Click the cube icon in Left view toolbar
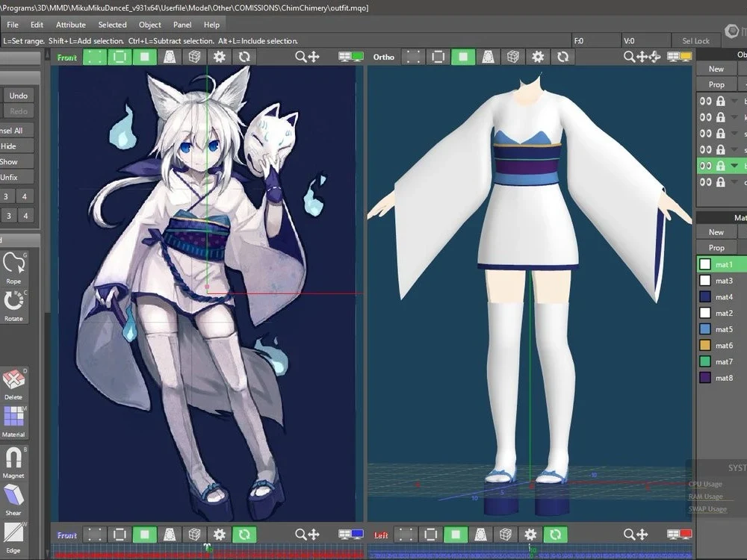Viewport: 747px width, 560px height. 506,535
